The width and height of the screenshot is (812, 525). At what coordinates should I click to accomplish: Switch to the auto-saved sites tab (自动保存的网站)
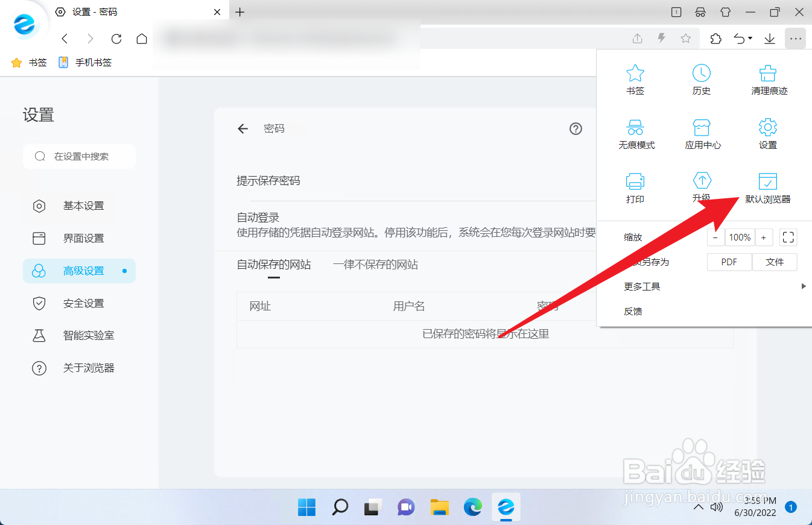point(274,265)
